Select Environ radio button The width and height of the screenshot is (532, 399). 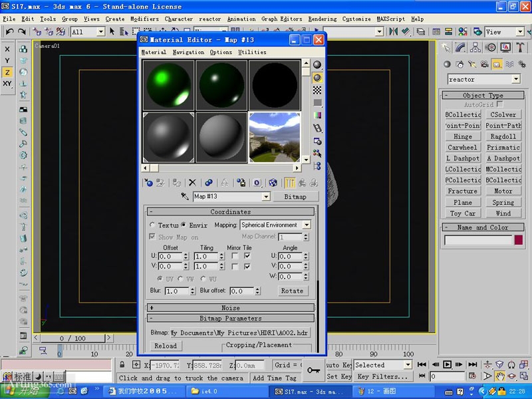[x=184, y=225]
